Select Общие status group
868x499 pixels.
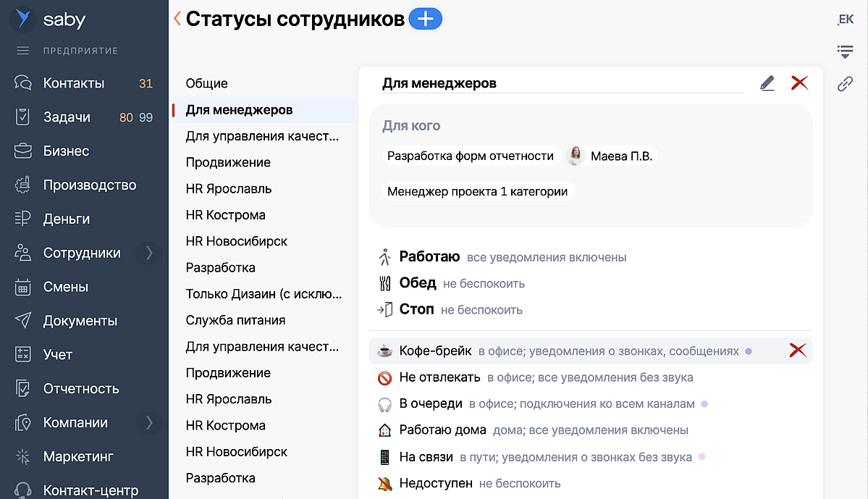pyautogui.click(x=206, y=83)
